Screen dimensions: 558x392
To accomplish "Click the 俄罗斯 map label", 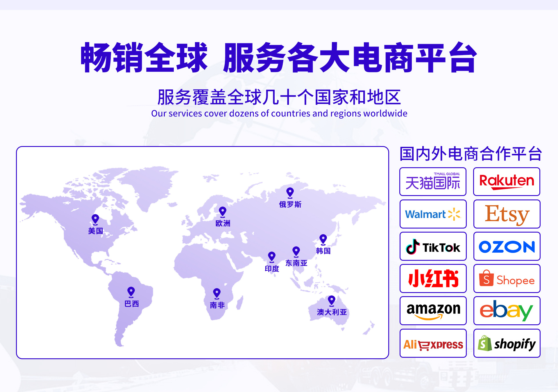I will tap(290, 204).
